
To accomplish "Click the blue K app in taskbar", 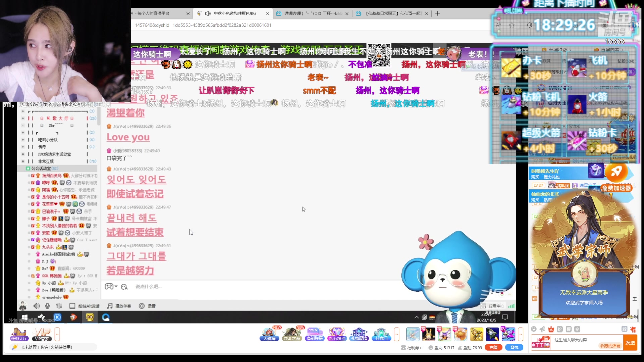I will pos(58,317).
